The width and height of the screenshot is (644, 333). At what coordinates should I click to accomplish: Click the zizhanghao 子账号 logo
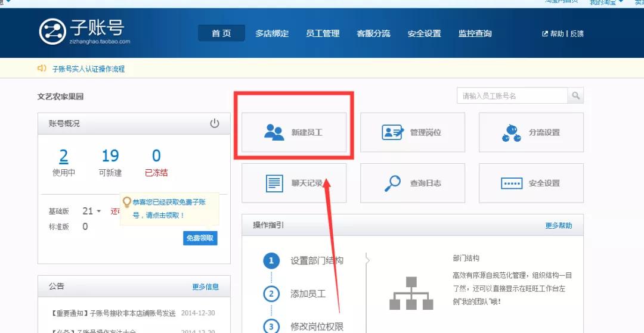(84, 31)
